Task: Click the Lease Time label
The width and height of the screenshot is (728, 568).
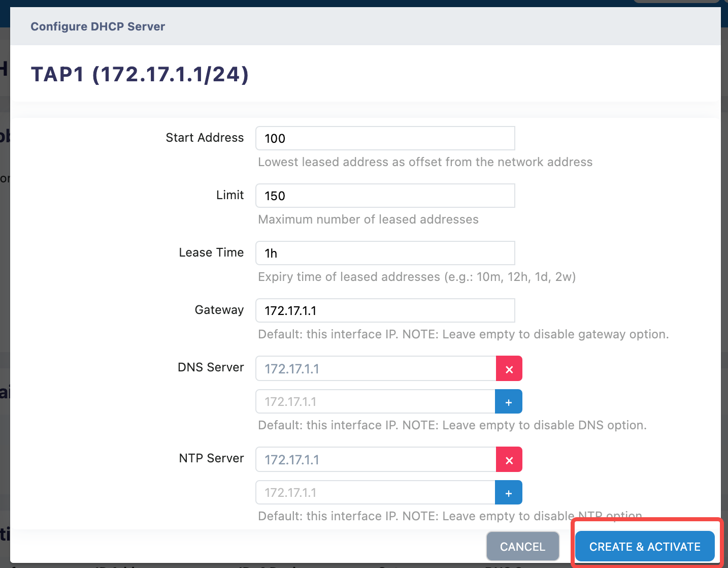Action: (211, 253)
